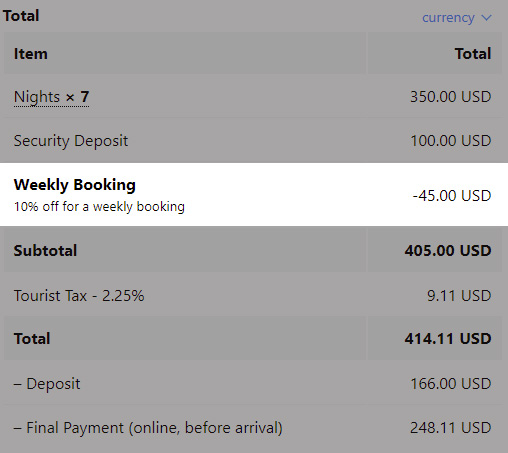Click Final Payment (online, before arrival) label

point(148,428)
